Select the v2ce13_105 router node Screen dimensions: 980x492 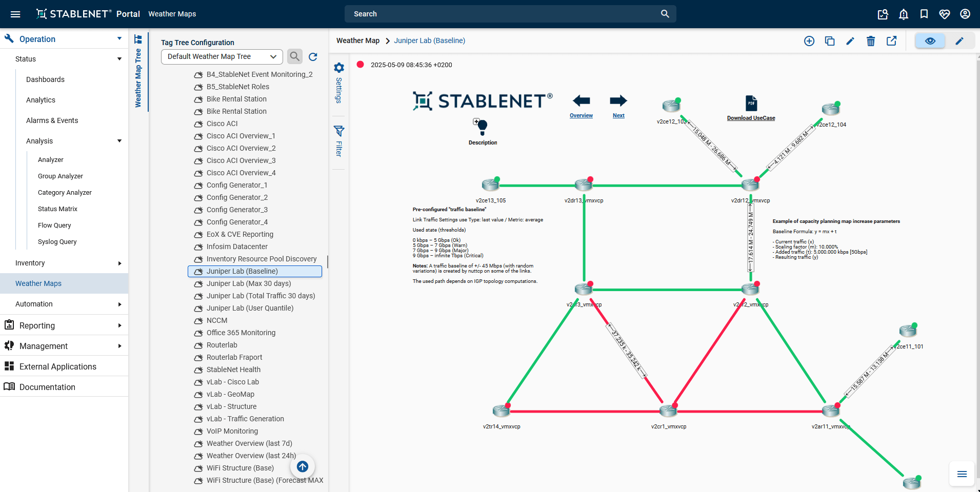(x=490, y=184)
